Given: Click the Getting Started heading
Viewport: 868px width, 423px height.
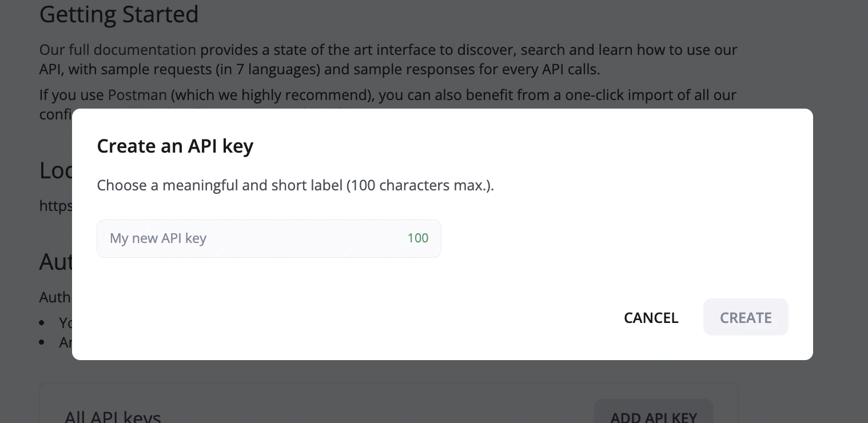Looking at the screenshot, I should (x=119, y=14).
